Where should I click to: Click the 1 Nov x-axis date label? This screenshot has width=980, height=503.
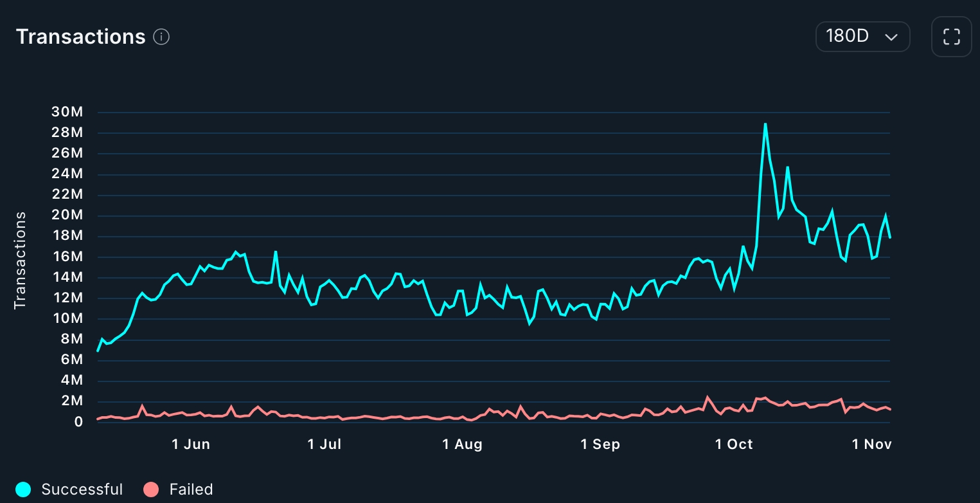(872, 444)
